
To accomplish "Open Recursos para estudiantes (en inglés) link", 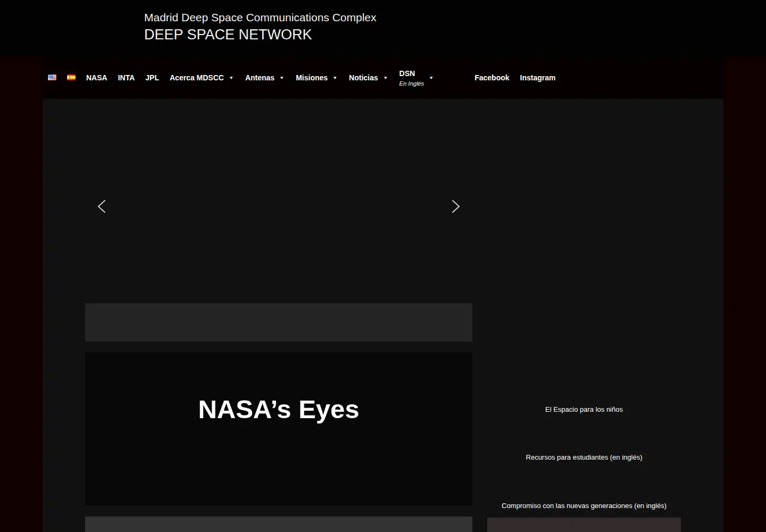I will pyautogui.click(x=584, y=458).
